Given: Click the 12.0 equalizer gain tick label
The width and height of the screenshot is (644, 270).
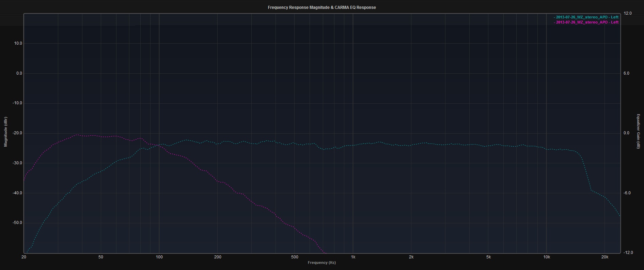Looking at the screenshot, I should 628,13.
